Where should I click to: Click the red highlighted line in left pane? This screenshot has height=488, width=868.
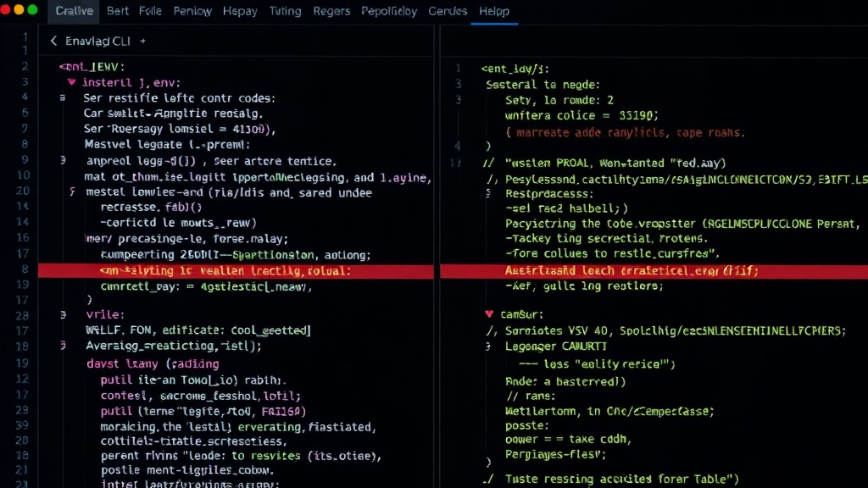tap(236, 271)
